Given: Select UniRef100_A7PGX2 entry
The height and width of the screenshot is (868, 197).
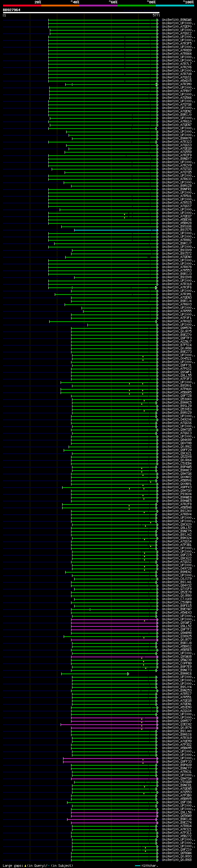Looking at the screenshot, I should pyautogui.click(x=177, y=369).
